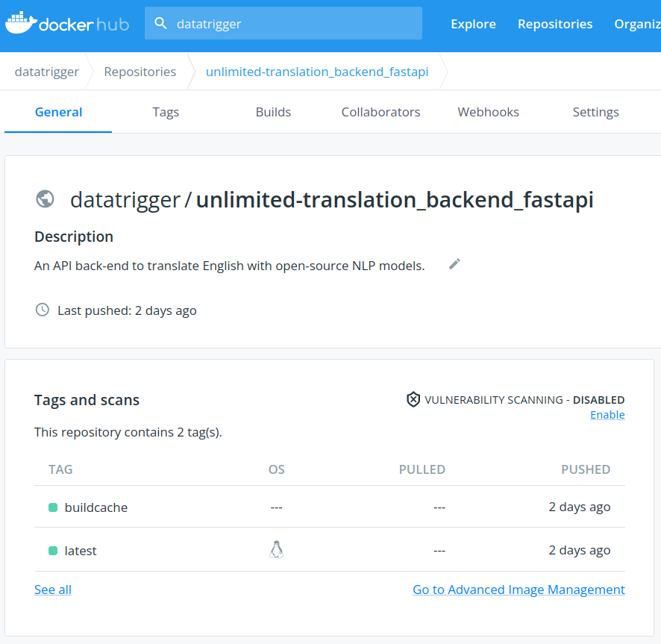The image size is (661, 644).
Task: Open the Builds tab
Action: pos(273,112)
